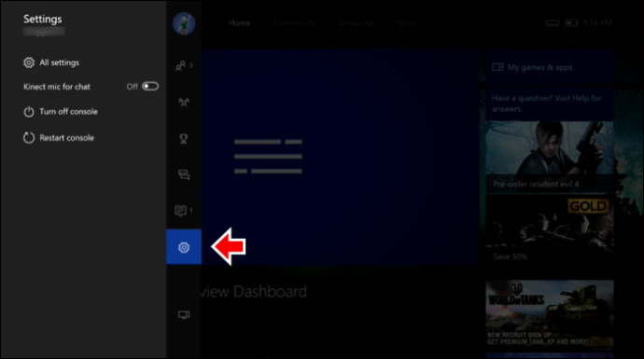Open the Store tab
The width and height of the screenshot is (644, 359).
click(x=406, y=23)
